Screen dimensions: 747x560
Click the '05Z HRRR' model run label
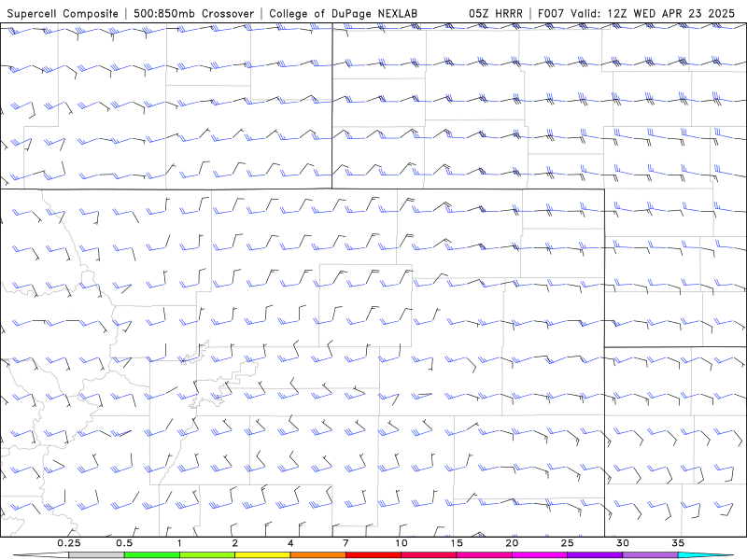coord(496,13)
